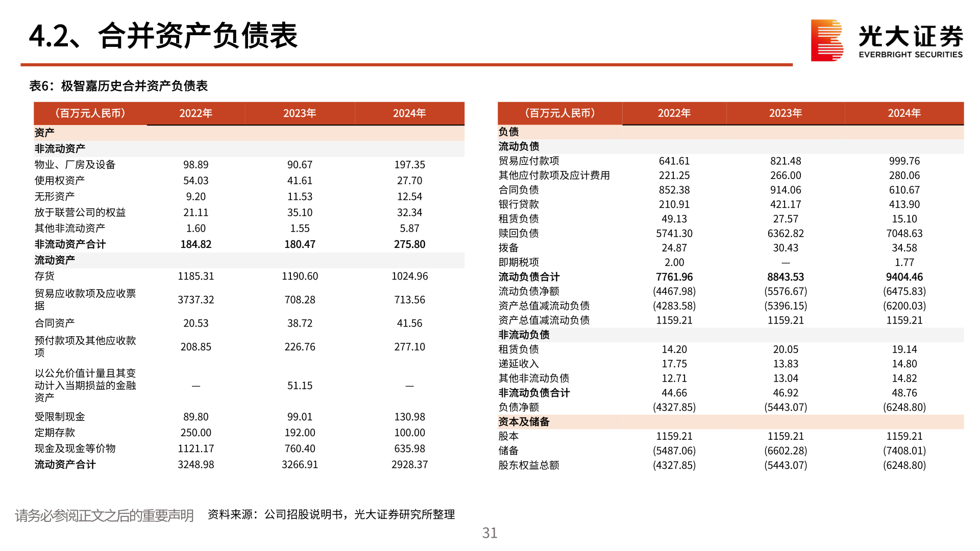Screen dimensions: 980x551
Task: Select the 递延收入 row label
Action: (519, 364)
